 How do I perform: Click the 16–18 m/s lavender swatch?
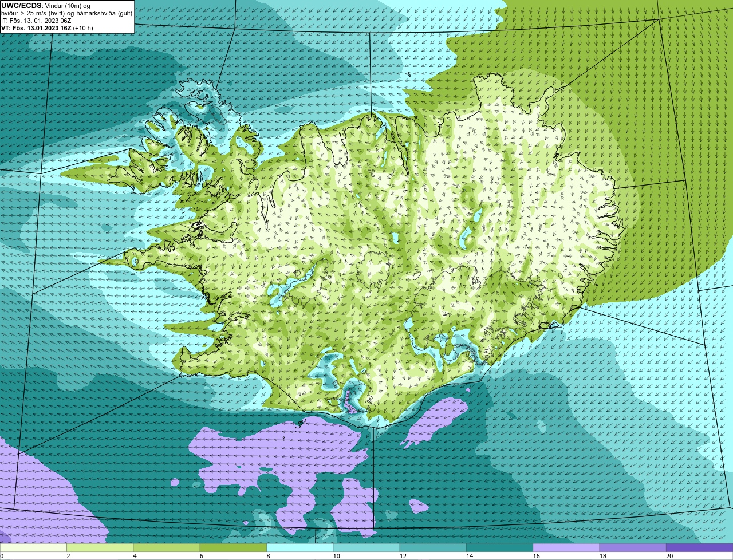click(566, 547)
